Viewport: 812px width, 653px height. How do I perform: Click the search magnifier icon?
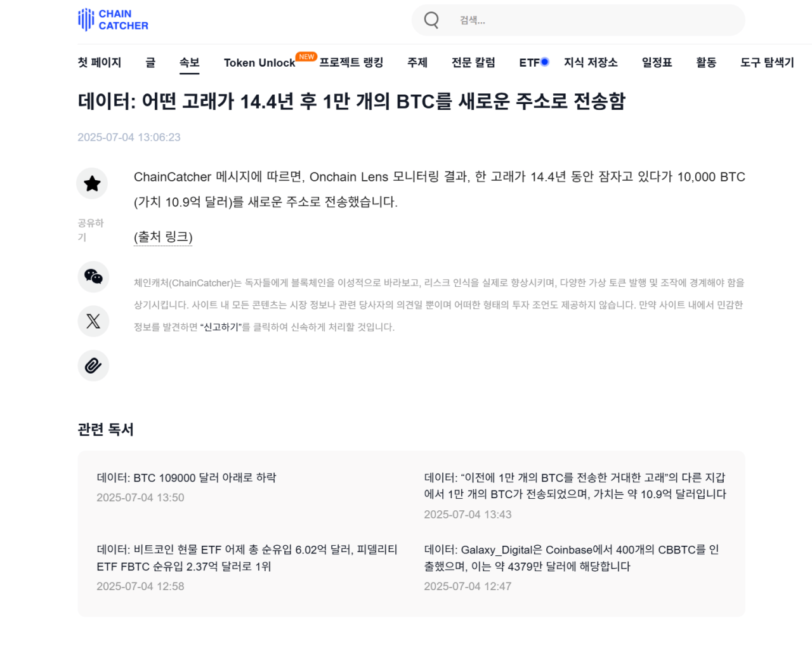(431, 20)
